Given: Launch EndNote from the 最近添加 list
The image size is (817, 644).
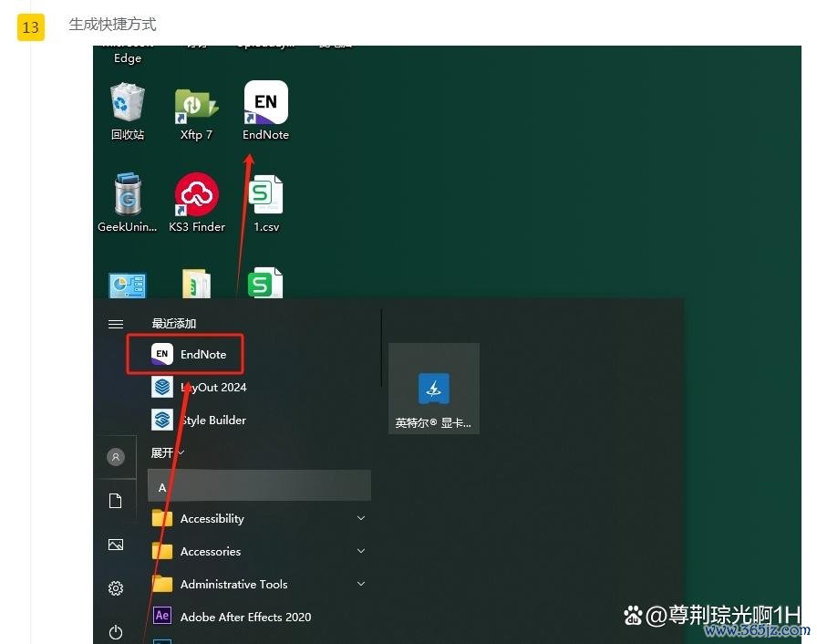Looking at the screenshot, I should (189, 354).
